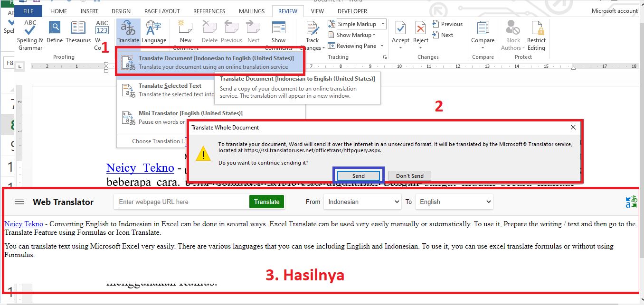Open the Compare documents tool
644x305 pixels.
click(x=483, y=35)
